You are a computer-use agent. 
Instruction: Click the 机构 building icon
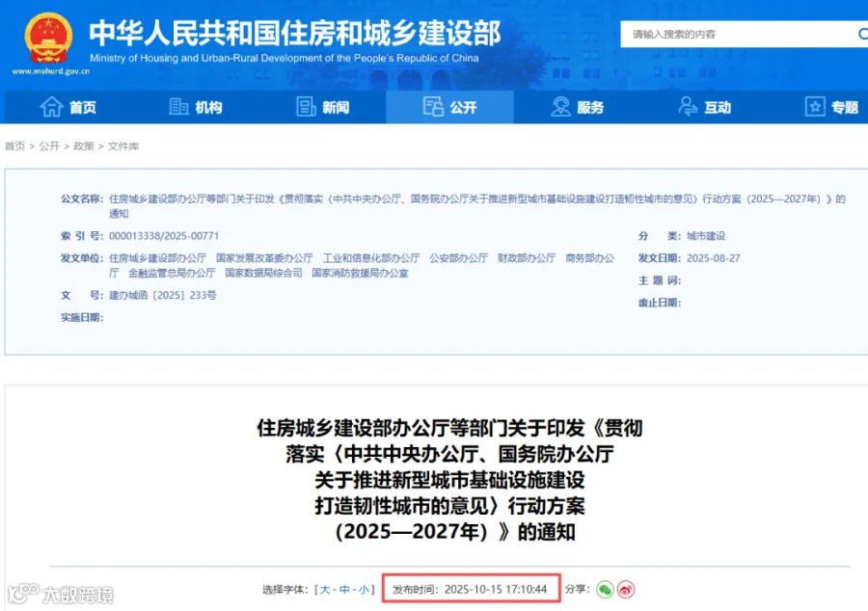(x=178, y=107)
